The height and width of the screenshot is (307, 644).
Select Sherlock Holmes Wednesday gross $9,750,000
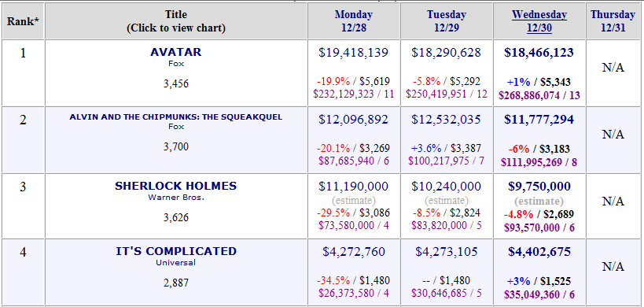pyautogui.click(x=539, y=187)
